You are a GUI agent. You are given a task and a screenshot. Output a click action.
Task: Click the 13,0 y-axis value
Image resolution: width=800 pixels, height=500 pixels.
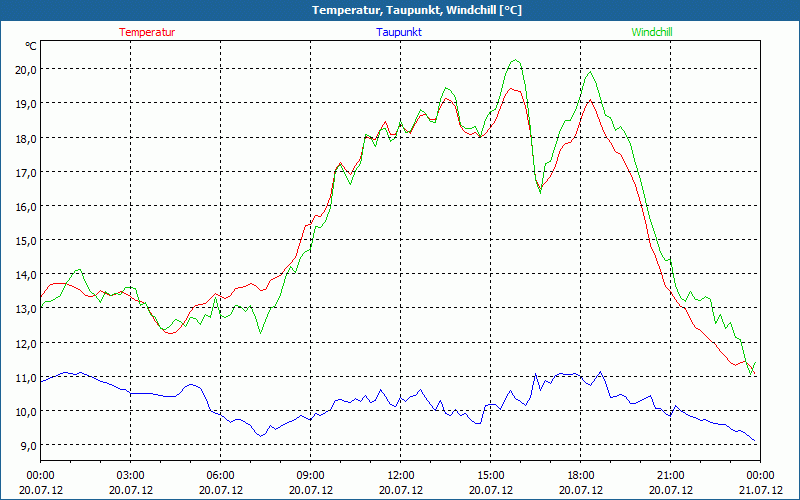pos(26,309)
